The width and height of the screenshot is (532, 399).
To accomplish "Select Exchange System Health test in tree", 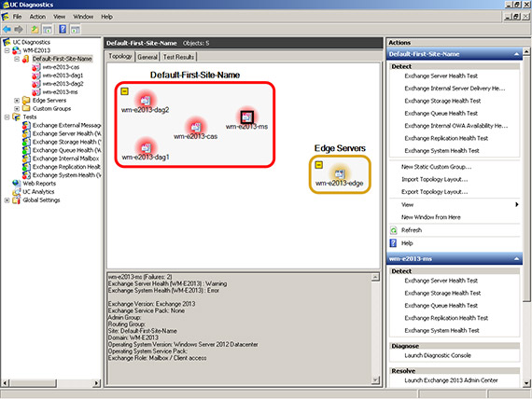I will [67, 175].
